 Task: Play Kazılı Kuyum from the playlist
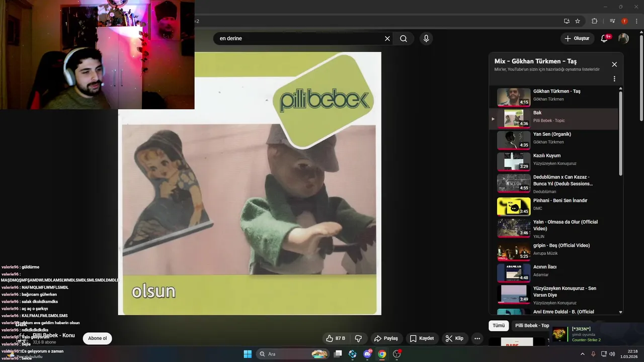click(x=553, y=161)
